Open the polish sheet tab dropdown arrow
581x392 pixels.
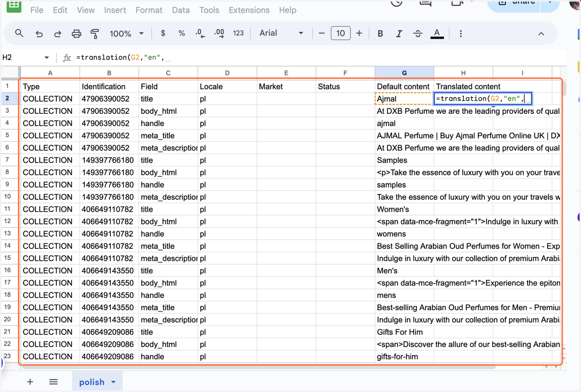[113, 382]
